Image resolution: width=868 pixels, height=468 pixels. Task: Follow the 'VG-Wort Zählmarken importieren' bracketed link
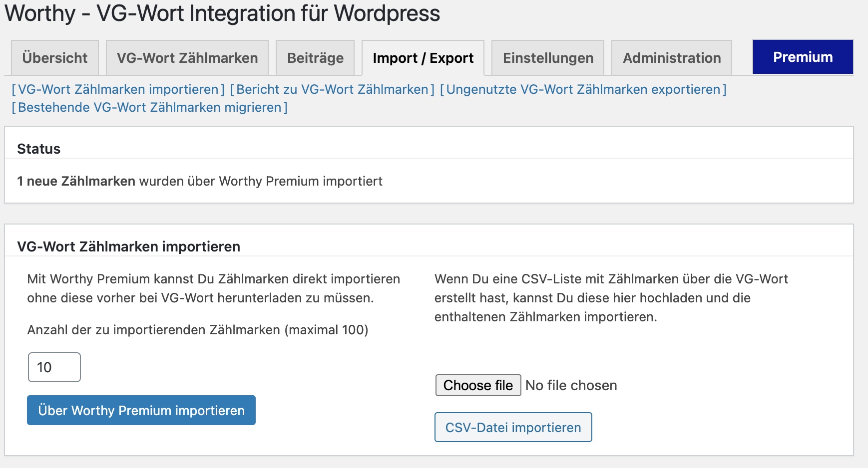(x=118, y=89)
